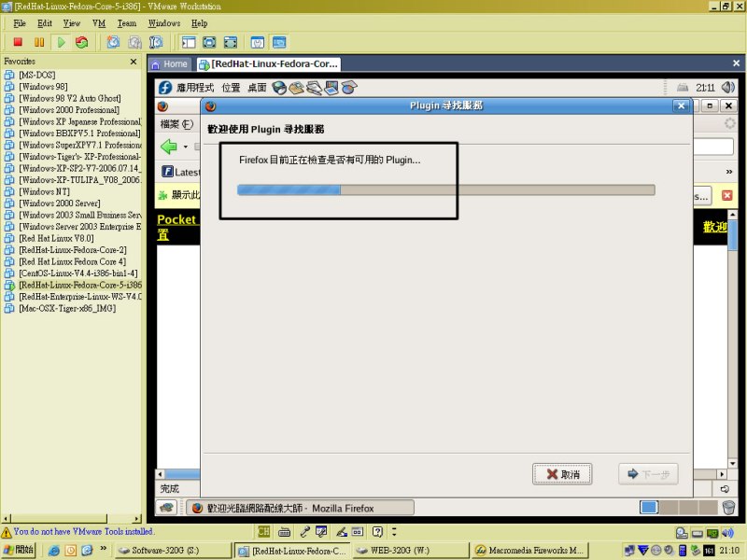This screenshot has height=560, width=747.
Task: Select [CentOS-Linux-V4.4-i386-bin1-4] in Favorites
Action: click(x=78, y=273)
